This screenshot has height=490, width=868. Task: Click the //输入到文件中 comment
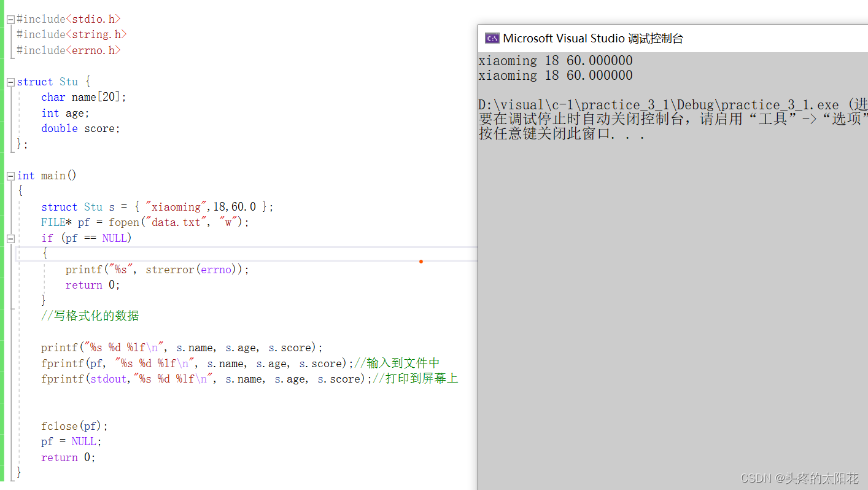(x=397, y=363)
